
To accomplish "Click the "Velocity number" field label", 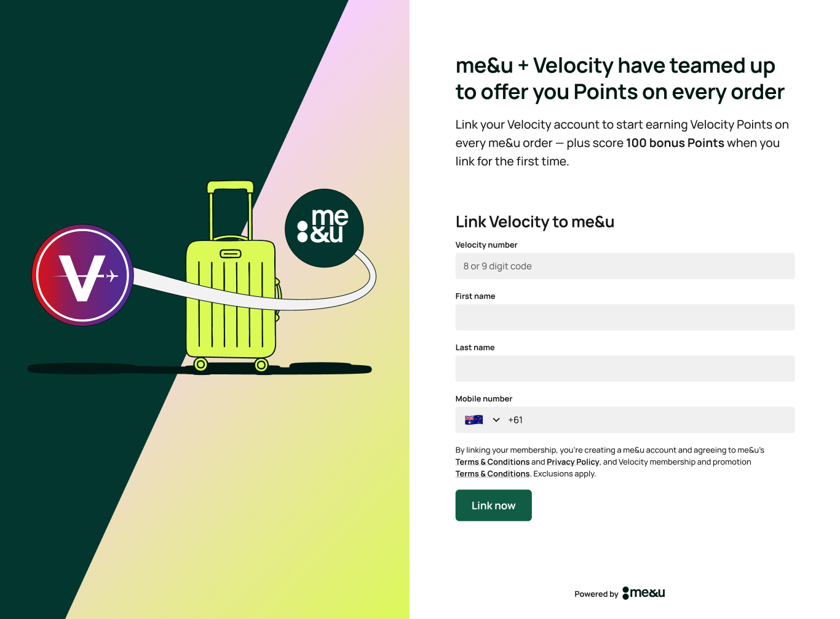I will (486, 245).
